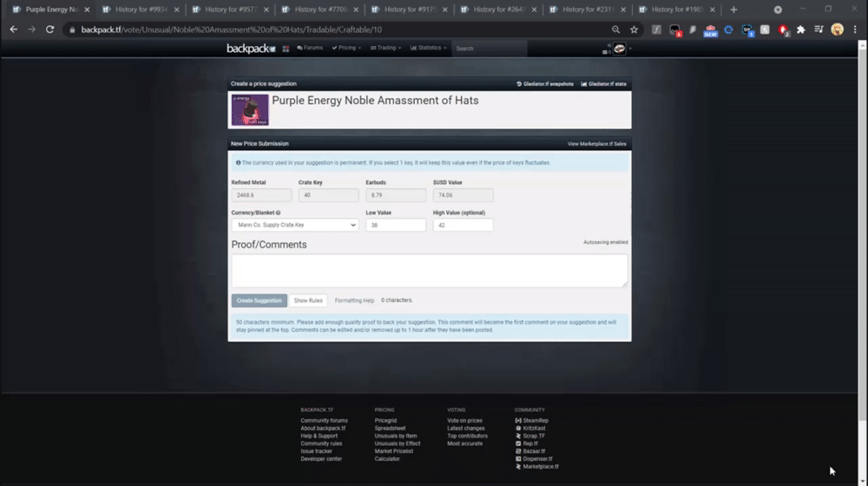Switch to the History for #231 tab
868x486 pixels.
[586, 10]
